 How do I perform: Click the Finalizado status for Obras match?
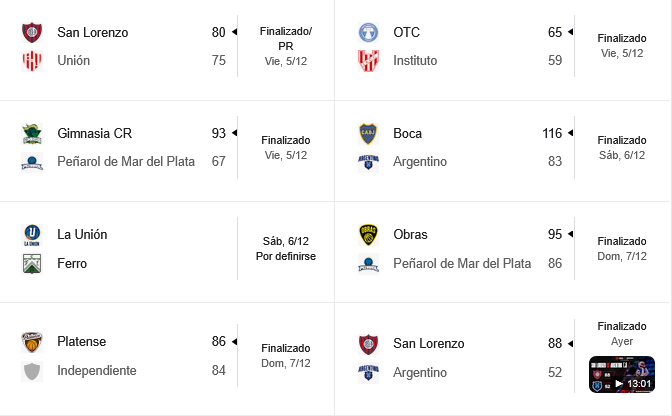coord(622,241)
